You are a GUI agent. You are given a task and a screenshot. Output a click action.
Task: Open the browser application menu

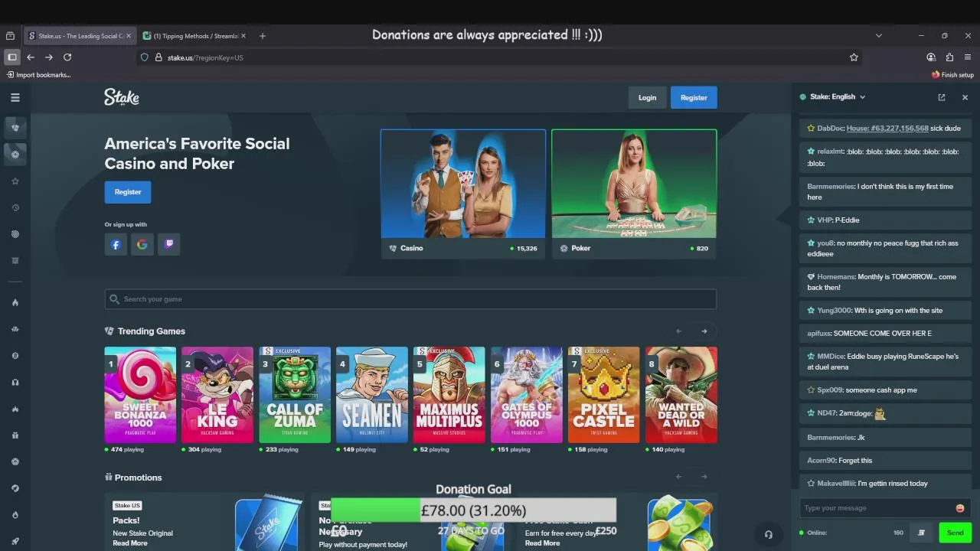tap(968, 57)
